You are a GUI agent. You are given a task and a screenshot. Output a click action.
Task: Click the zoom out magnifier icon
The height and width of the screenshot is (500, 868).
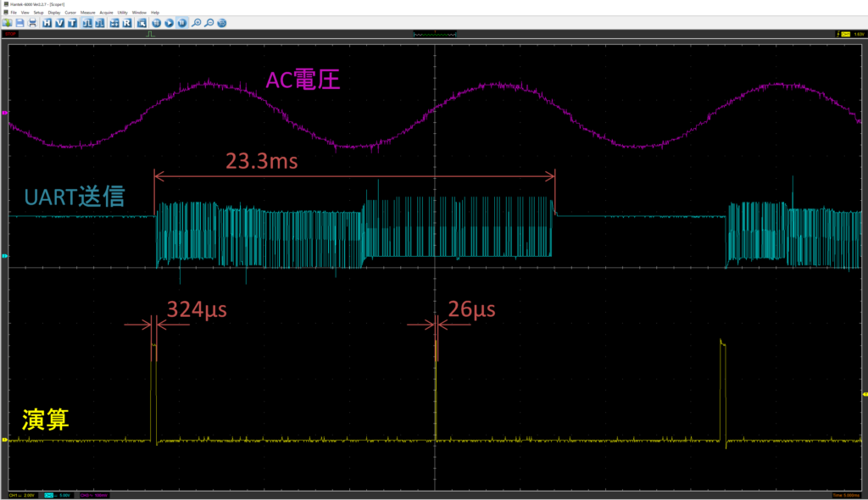[209, 23]
